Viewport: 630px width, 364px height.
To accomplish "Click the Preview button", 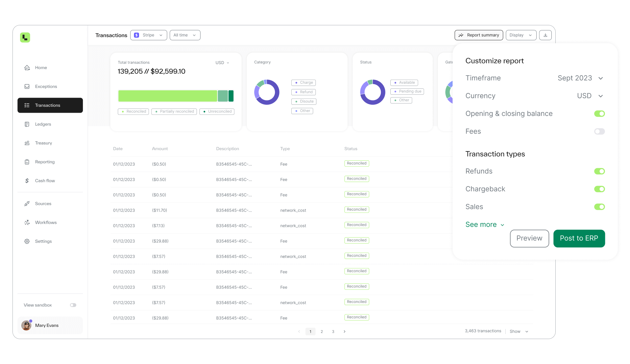I will click(529, 239).
